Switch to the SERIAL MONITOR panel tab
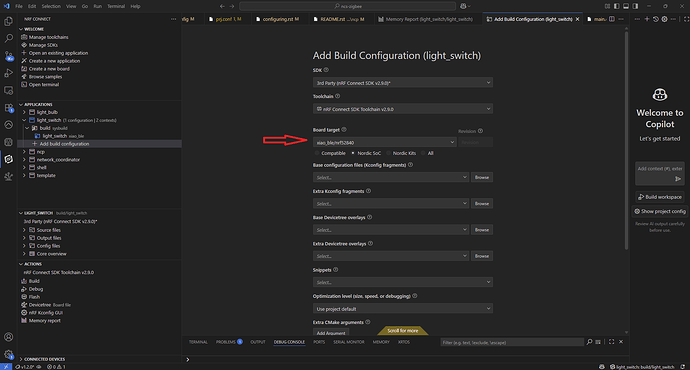 tap(349, 342)
